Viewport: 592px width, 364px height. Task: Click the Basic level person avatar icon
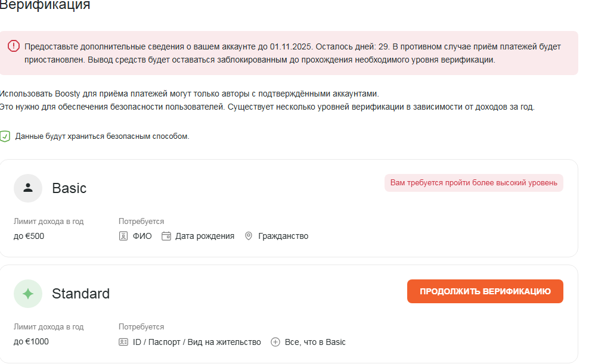(x=28, y=188)
